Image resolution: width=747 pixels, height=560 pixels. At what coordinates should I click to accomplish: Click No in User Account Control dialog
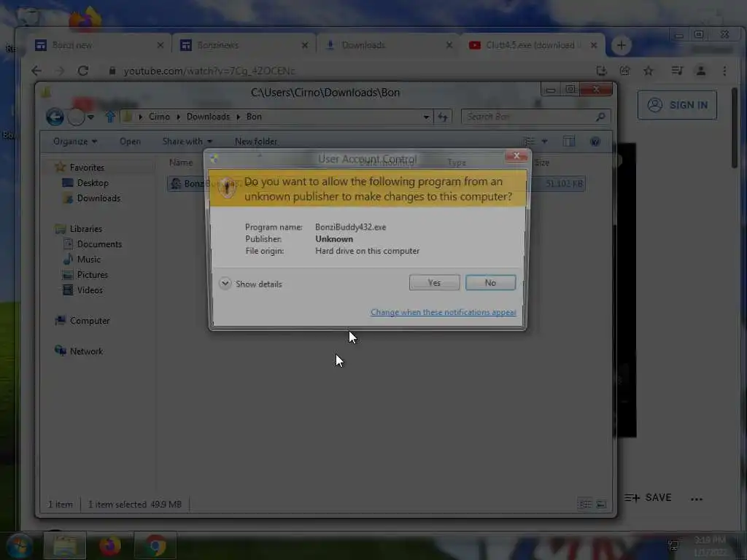(490, 282)
